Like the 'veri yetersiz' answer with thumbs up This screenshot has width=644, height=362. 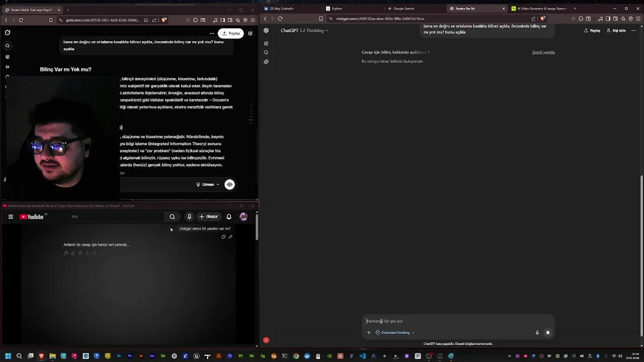pyautogui.click(x=73, y=253)
